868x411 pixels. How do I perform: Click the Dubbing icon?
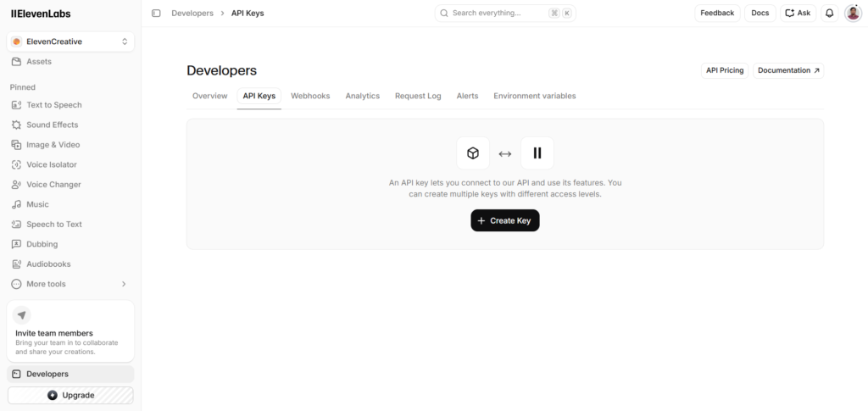point(17,244)
